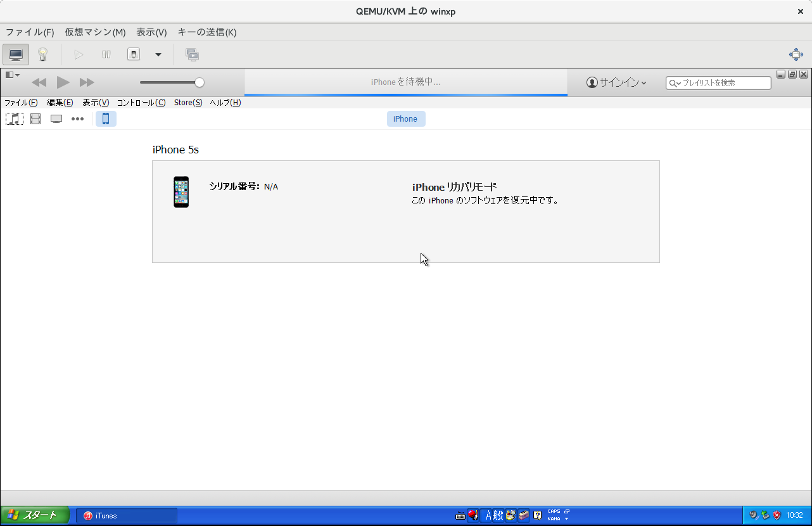Click the iTunes next track button
The height and width of the screenshot is (526, 812).
pyautogui.click(x=87, y=82)
